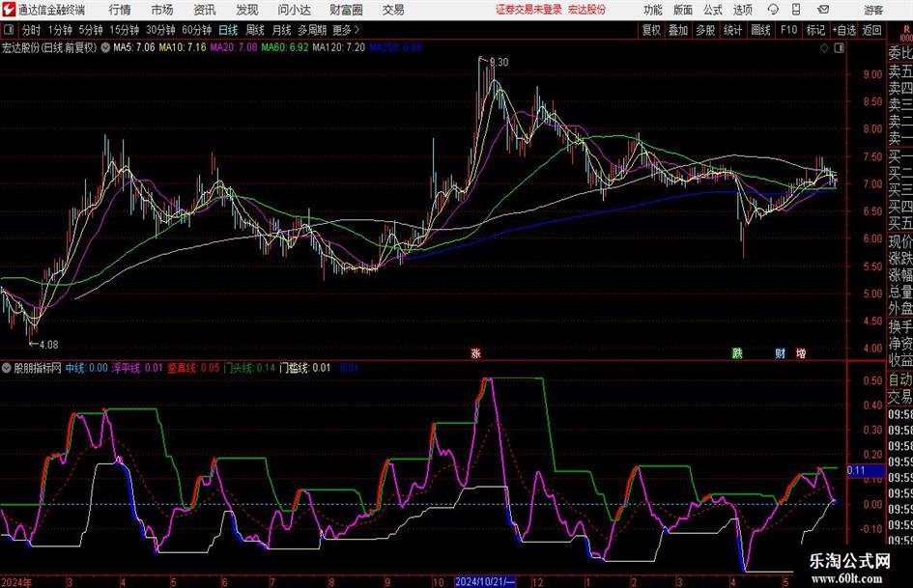The width and height of the screenshot is (913, 588).
Task: Click the 通达信 red logo icon
Action: coord(8,10)
